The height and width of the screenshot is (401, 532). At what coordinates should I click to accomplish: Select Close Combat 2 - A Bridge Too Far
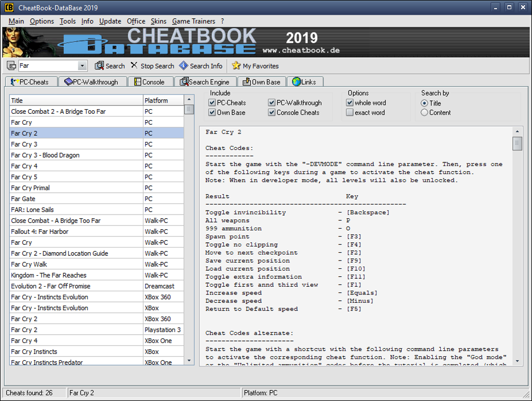click(96, 111)
